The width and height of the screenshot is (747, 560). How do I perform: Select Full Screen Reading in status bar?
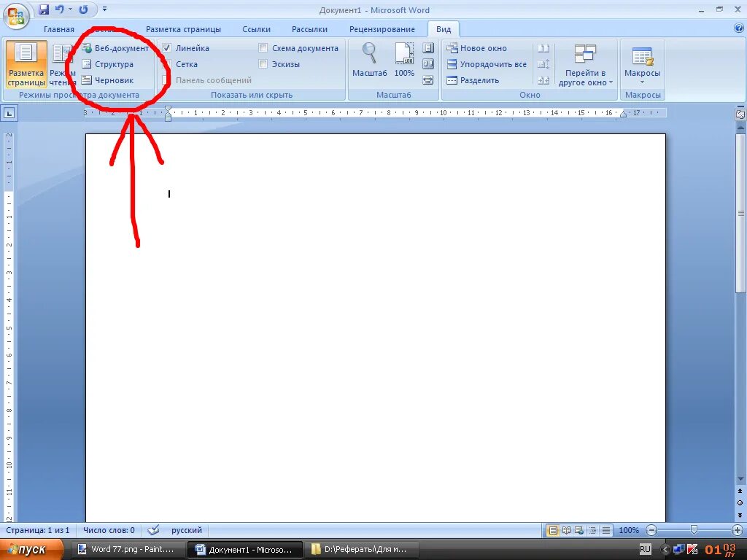[566, 530]
